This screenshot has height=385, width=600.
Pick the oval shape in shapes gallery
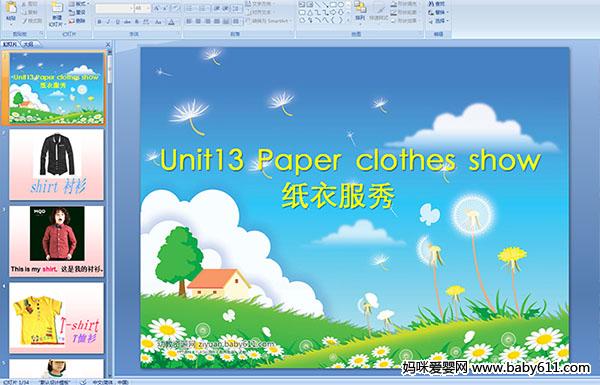coord(341,4)
